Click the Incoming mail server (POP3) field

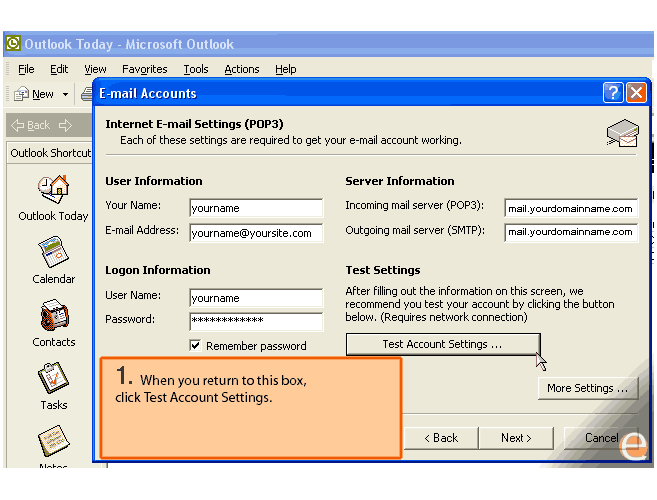[571, 208]
